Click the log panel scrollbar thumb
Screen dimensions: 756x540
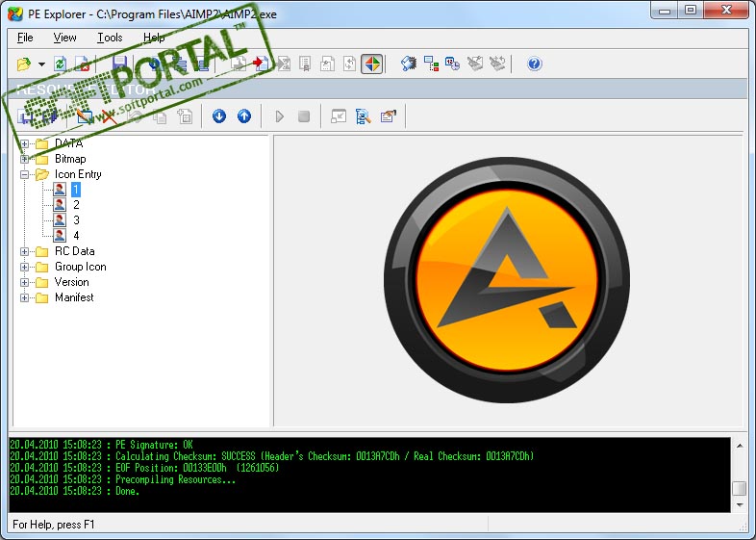tap(740, 488)
